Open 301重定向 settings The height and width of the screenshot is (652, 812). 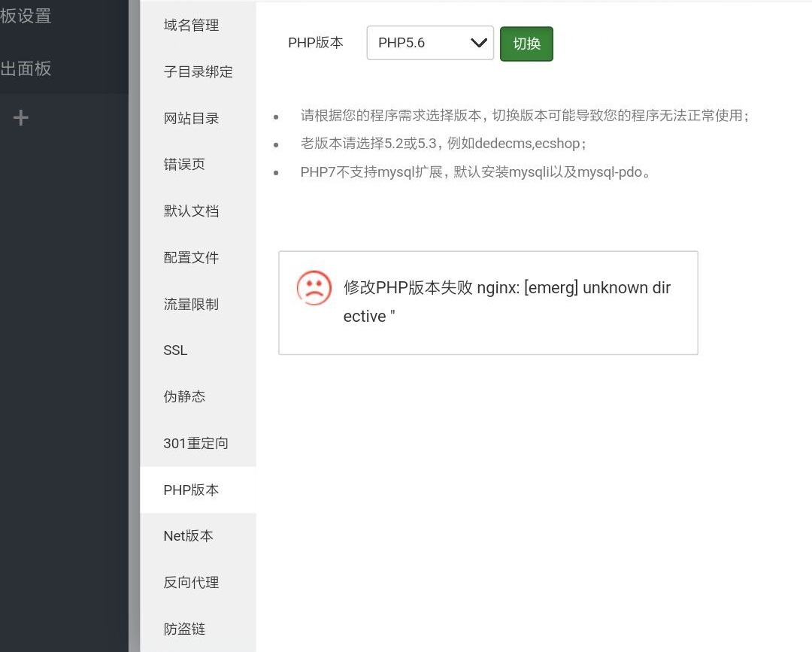click(x=195, y=444)
